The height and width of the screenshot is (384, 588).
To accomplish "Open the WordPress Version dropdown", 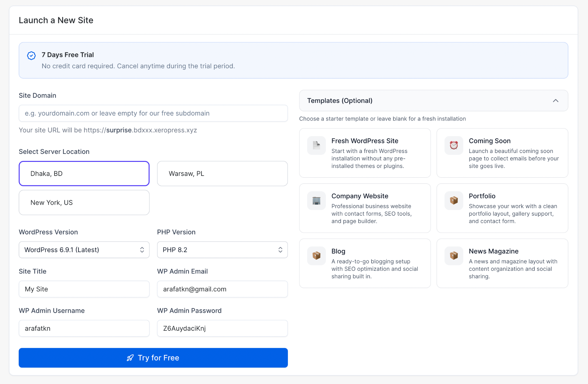I will pos(84,250).
